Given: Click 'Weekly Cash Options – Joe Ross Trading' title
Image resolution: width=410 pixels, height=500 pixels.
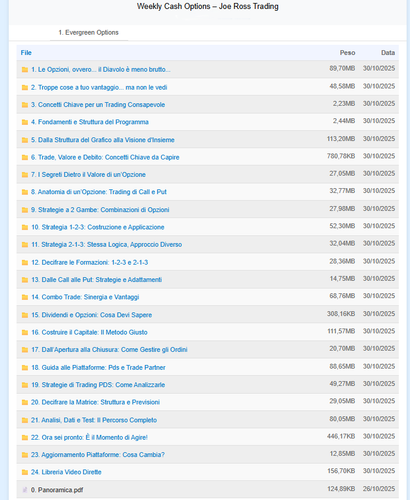Looking at the screenshot, I should point(208,6).
